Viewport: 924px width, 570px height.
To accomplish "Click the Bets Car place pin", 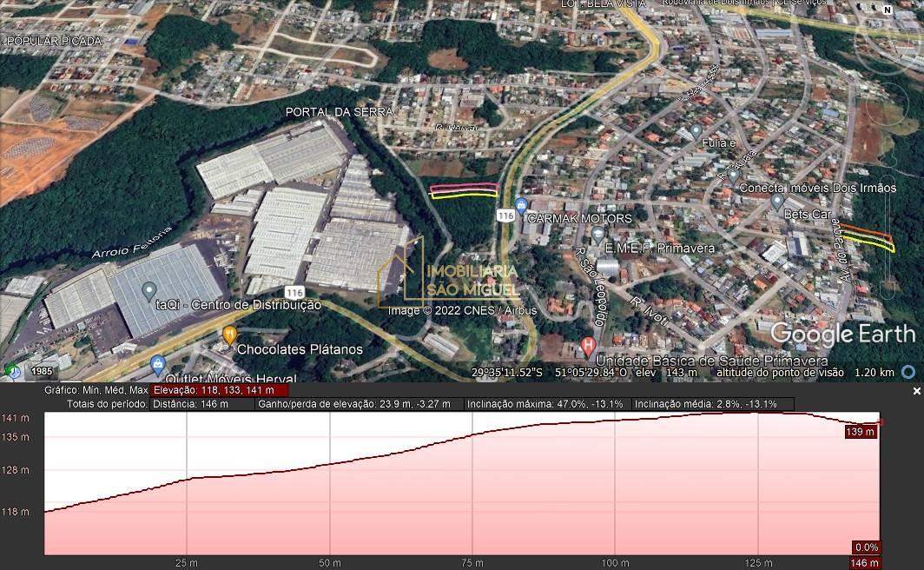I will click(x=776, y=200).
